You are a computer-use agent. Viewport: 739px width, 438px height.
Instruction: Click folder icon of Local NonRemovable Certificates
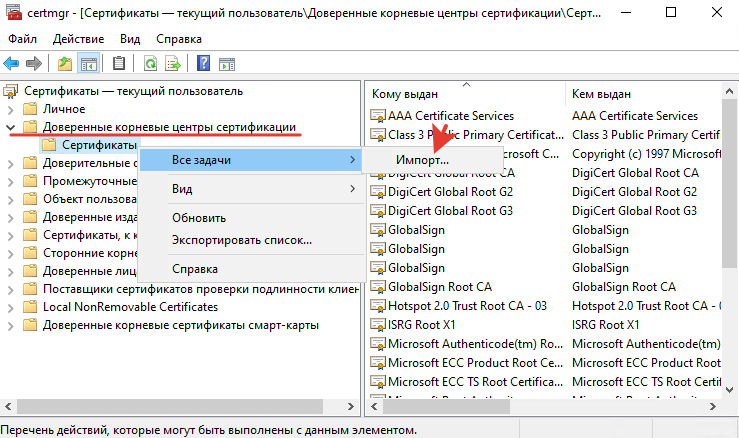click(x=30, y=307)
